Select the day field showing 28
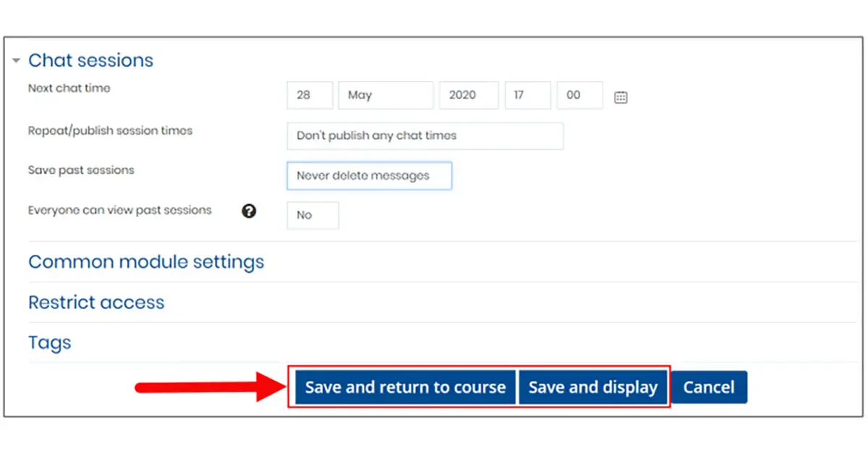Viewport: 868px width, 456px height. coord(310,95)
